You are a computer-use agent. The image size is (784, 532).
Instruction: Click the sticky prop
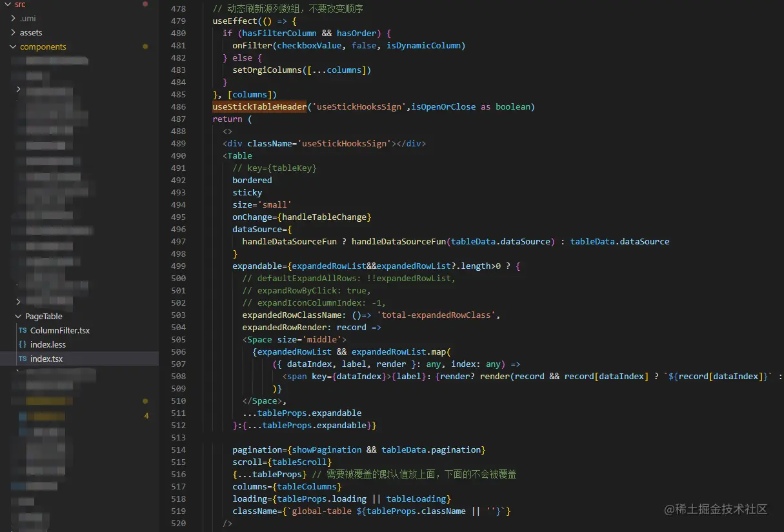[x=247, y=192]
